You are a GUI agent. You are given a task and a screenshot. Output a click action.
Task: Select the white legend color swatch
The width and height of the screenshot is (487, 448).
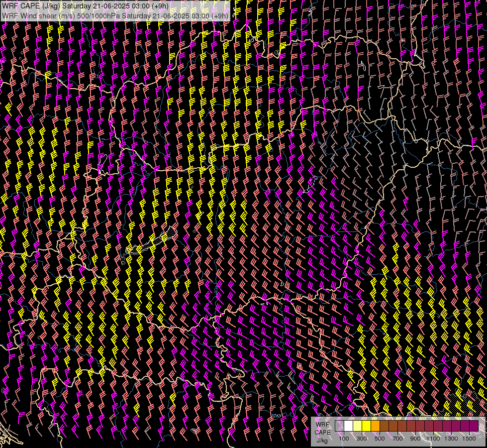pyautogui.click(x=349, y=426)
